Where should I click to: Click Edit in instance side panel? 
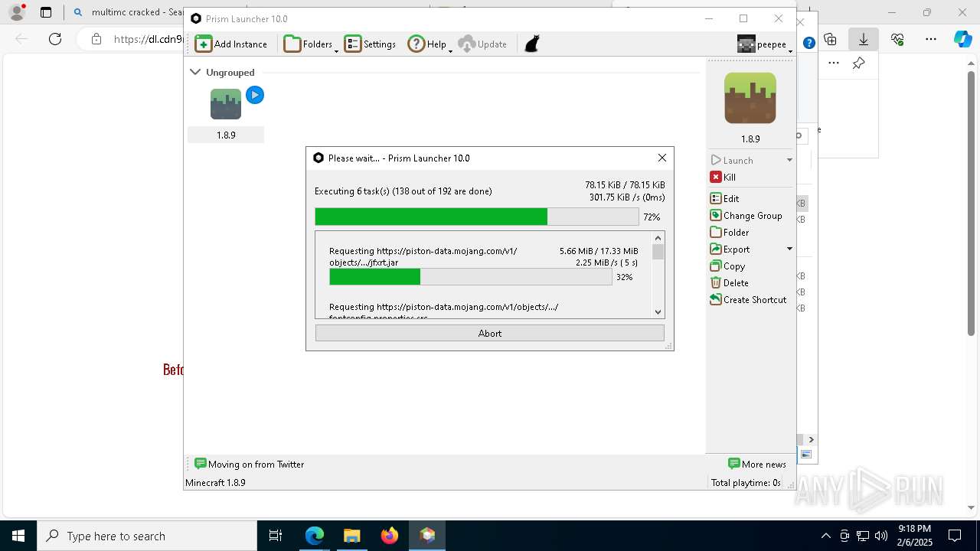[725, 198]
